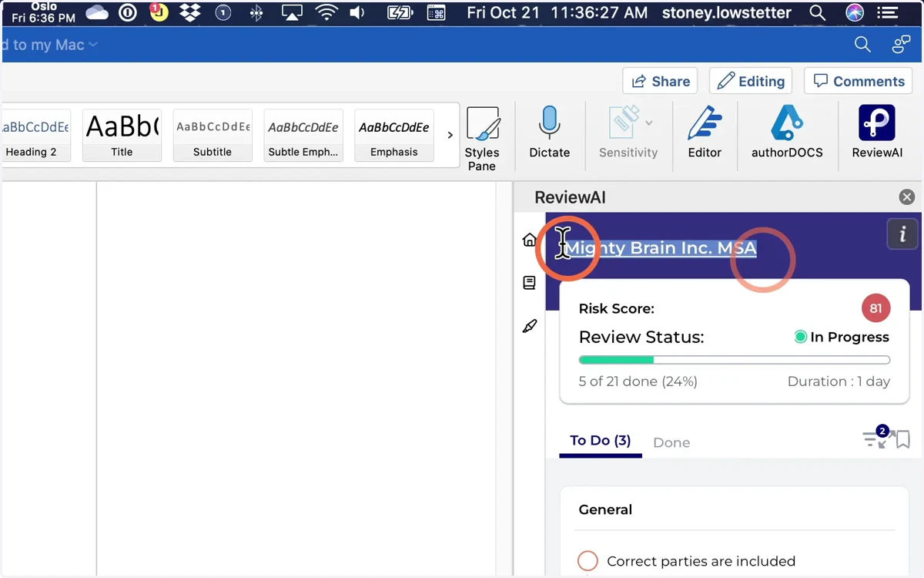Image resolution: width=924 pixels, height=578 pixels.
Task: Click the red 81 risk score badge
Action: (875, 308)
